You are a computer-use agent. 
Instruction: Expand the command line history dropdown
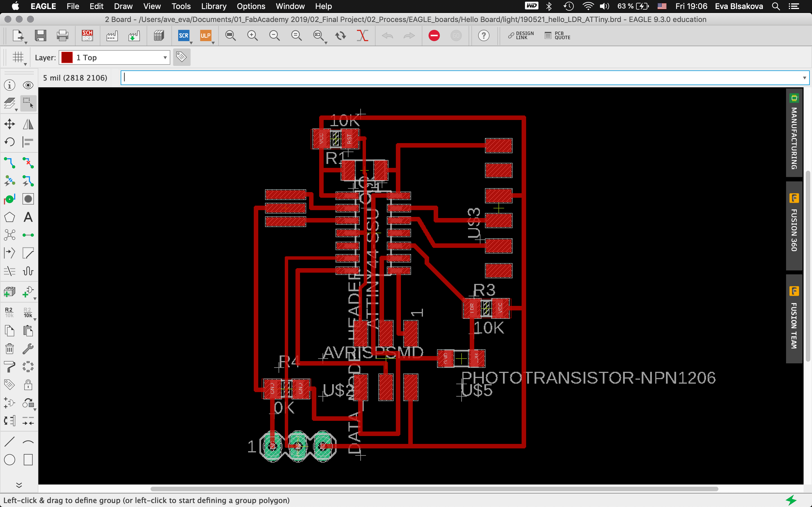[804, 78]
